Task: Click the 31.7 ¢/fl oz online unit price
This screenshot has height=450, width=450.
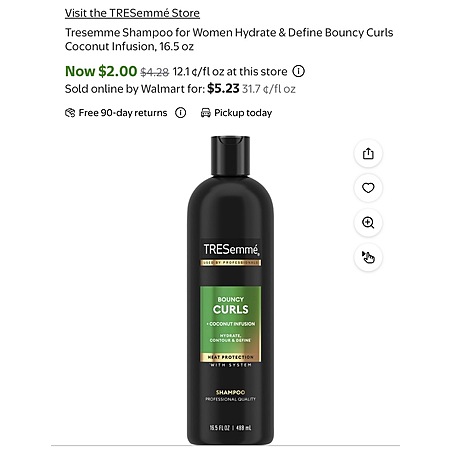Action: (x=269, y=89)
